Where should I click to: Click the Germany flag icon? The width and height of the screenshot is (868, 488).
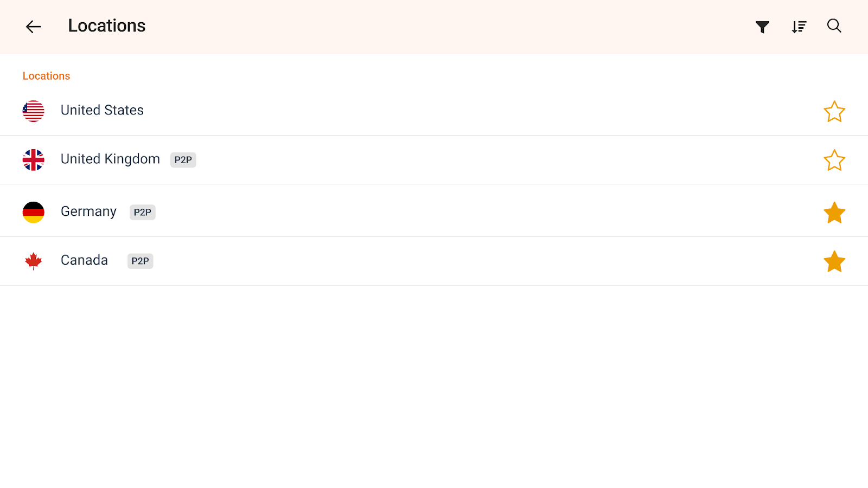click(34, 212)
